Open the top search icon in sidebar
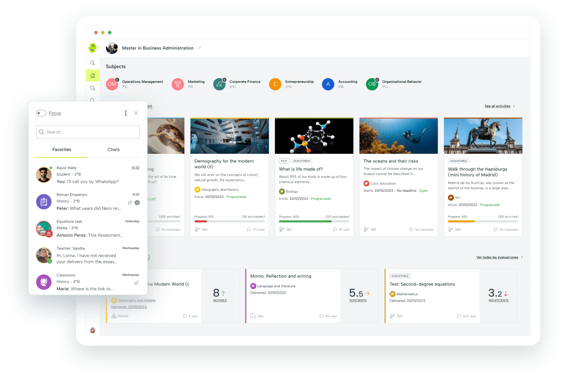This screenshot has width=588, height=377. coord(92,63)
